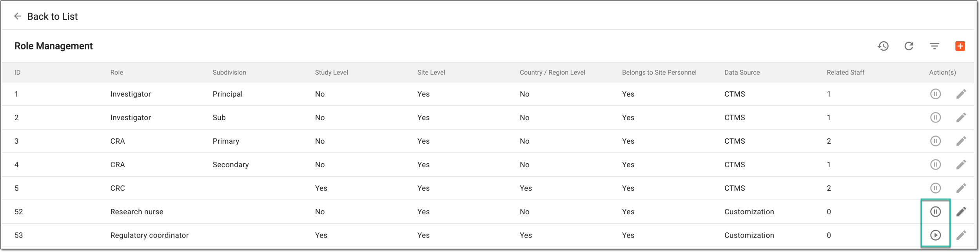Pause the CRC role

[935, 188]
